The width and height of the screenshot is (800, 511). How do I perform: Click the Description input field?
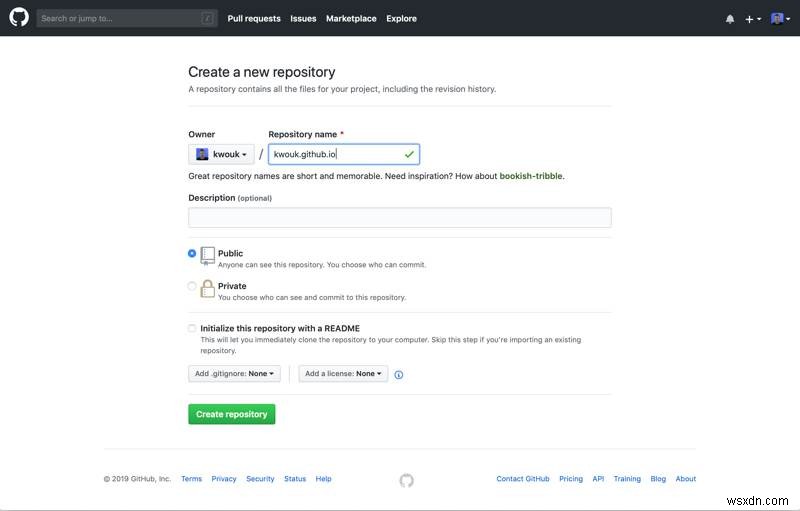coord(399,218)
